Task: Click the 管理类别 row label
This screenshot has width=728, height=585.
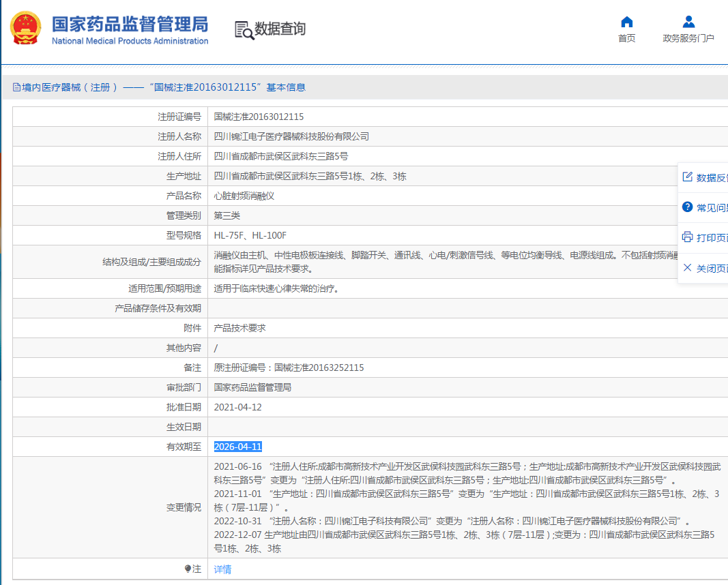Action: 184,215
